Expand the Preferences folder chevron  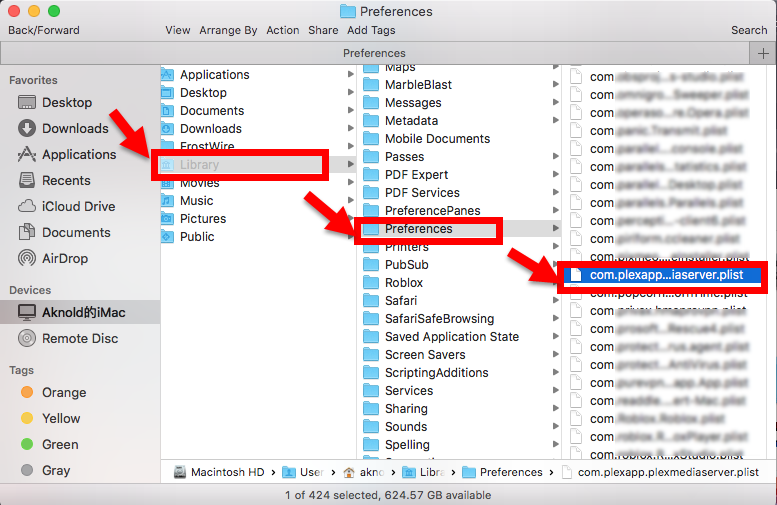(555, 229)
